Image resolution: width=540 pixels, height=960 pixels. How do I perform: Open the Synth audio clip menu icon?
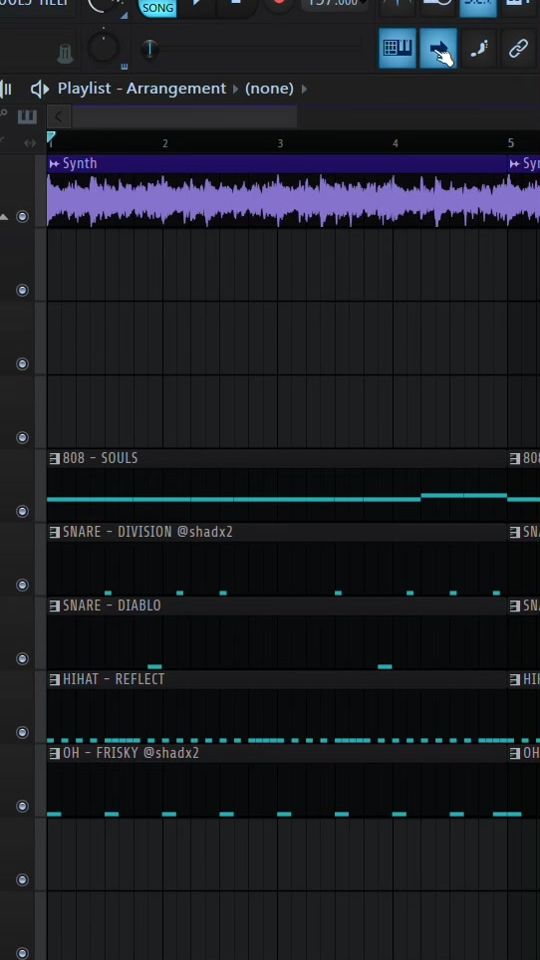pos(54,163)
